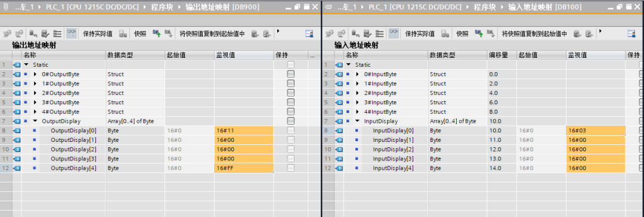Viewport: 644px width, 217px height.
Task: Click grayed snapshot icon after 快照 in DB900
Action: pyautogui.click(x=168, y=34)
